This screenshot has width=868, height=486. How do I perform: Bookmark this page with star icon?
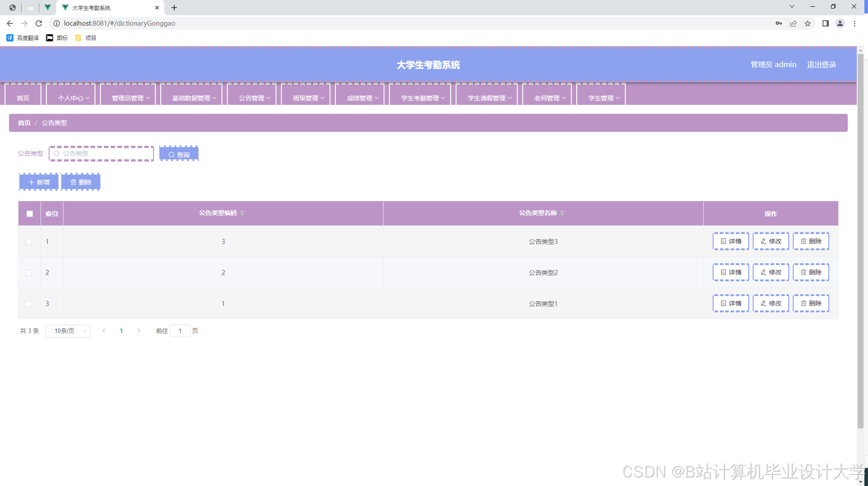pos(808,23)
